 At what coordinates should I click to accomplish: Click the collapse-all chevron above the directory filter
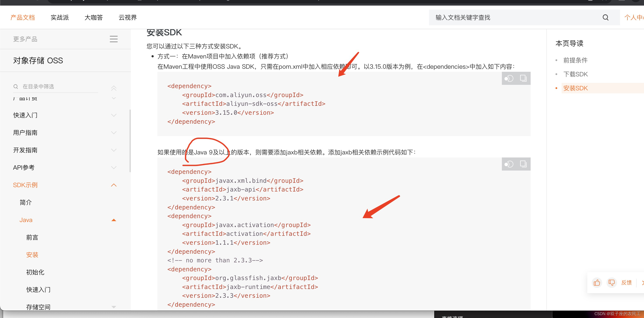[114, 88]
